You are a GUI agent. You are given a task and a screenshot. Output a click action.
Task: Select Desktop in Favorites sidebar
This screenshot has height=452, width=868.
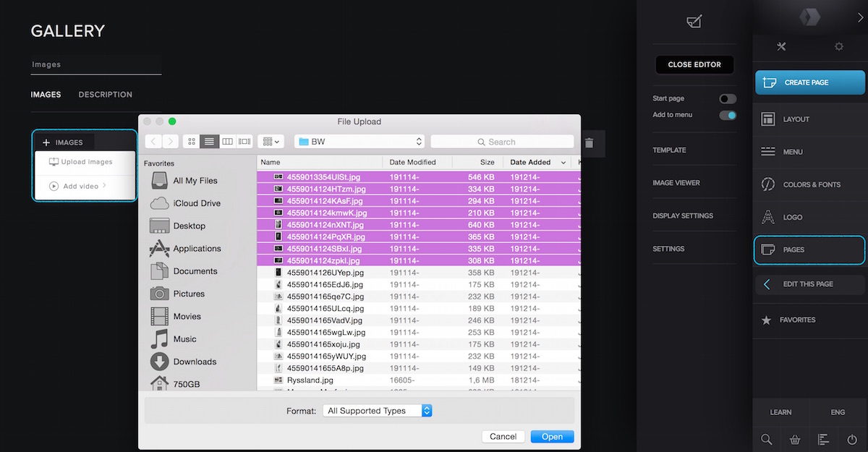[189, 226]
